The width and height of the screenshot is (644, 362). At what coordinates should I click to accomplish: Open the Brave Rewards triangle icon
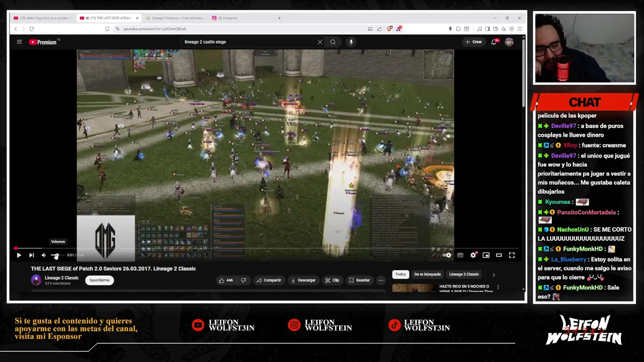[398, 29]
